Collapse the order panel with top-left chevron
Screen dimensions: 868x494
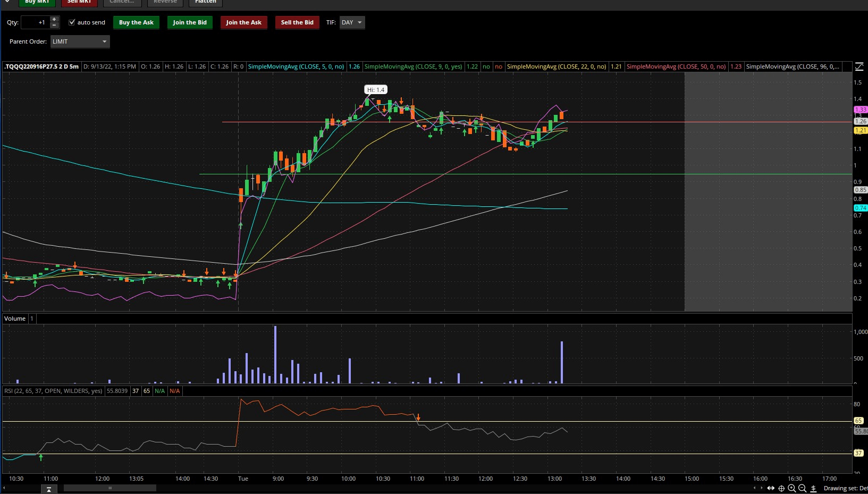7,2
